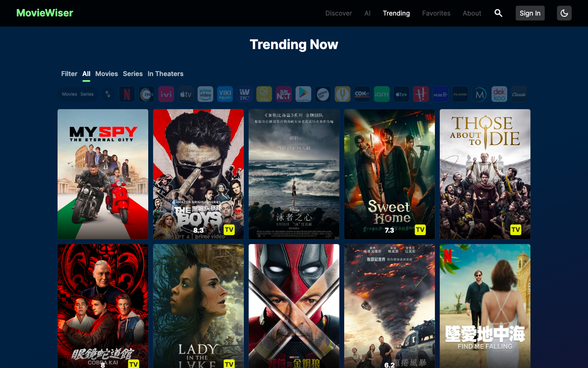Toggle Movies in provider pill
Viewport: 588px width, 368px height.
tap(69, 94)
